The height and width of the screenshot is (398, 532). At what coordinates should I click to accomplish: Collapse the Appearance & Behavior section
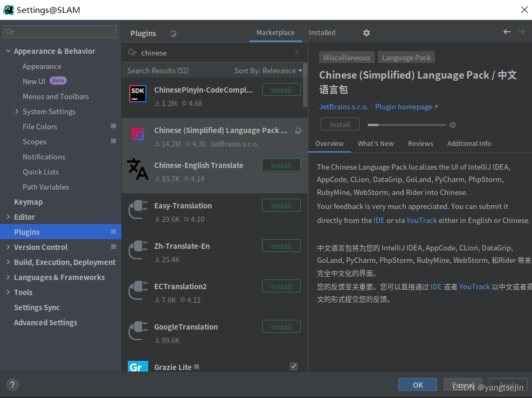click(x=8, y=51)
